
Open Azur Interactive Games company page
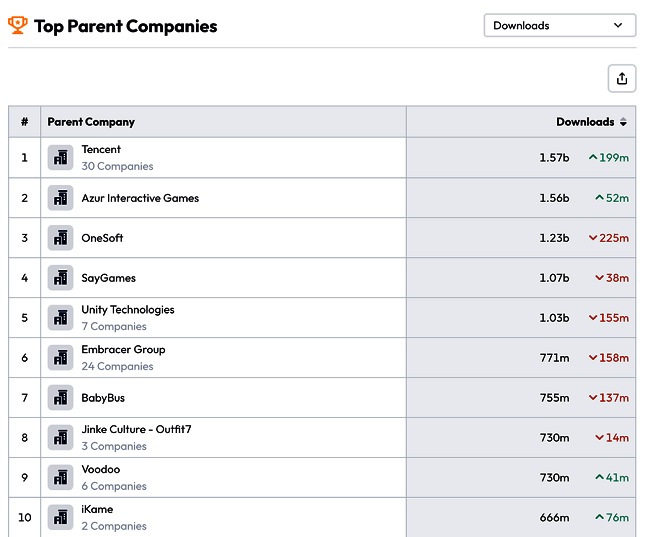[140, 198]
